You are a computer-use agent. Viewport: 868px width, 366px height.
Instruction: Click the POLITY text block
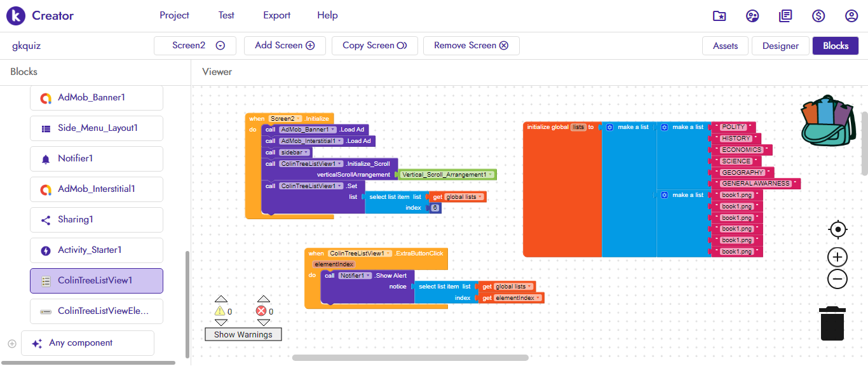click(x=733, y=127)
